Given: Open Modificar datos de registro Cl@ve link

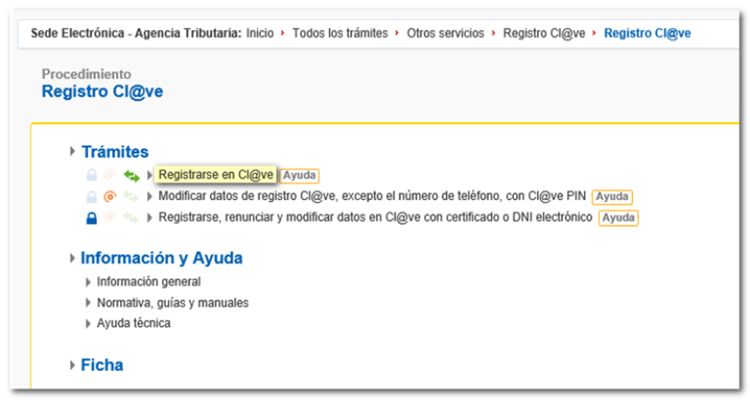Looking at the screenshot, I should [372, 197].
